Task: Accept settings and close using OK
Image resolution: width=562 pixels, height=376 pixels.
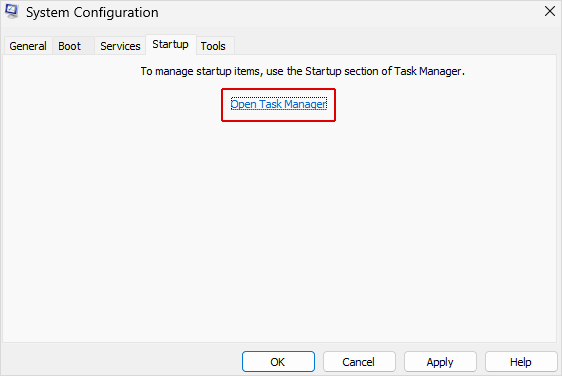Action: pos(278,362)
